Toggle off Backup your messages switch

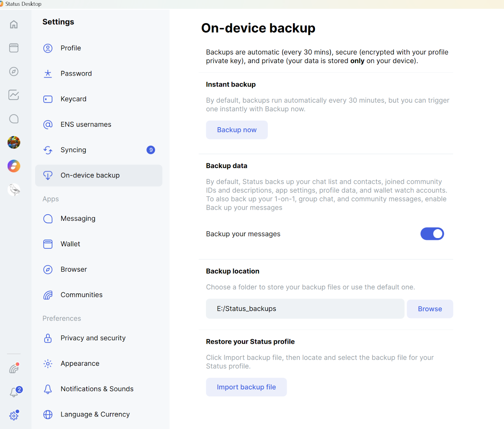(x=432, y=234)
